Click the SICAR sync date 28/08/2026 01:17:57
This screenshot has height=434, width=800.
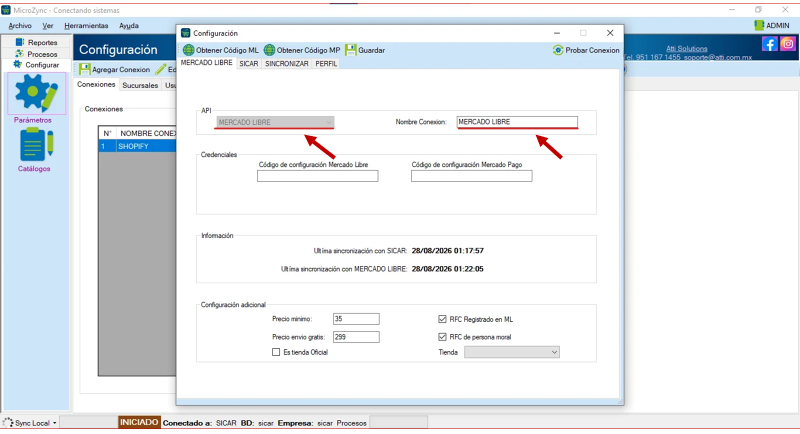(447, 251)
